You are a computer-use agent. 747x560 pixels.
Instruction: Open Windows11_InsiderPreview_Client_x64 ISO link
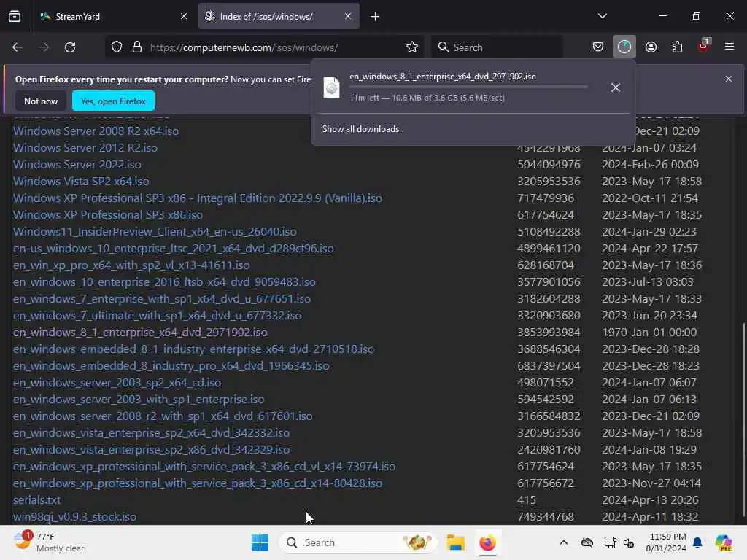click(x=155, y=231)
